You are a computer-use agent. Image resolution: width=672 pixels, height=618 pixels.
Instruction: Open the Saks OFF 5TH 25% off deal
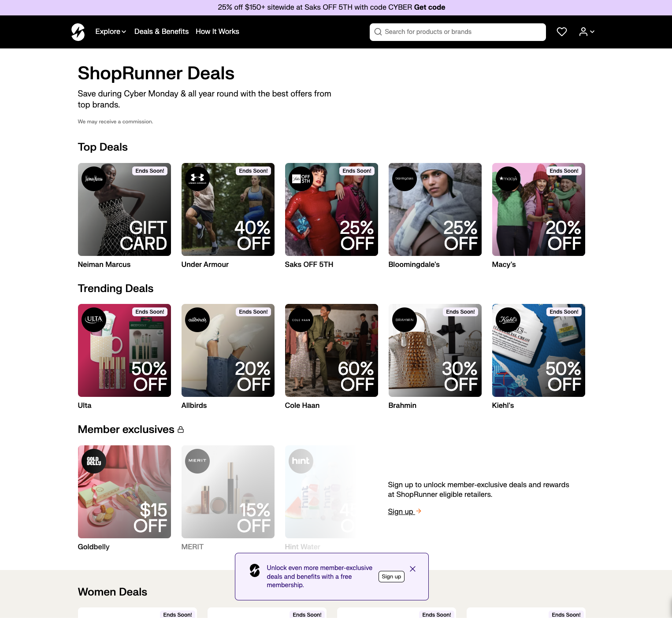331,209
